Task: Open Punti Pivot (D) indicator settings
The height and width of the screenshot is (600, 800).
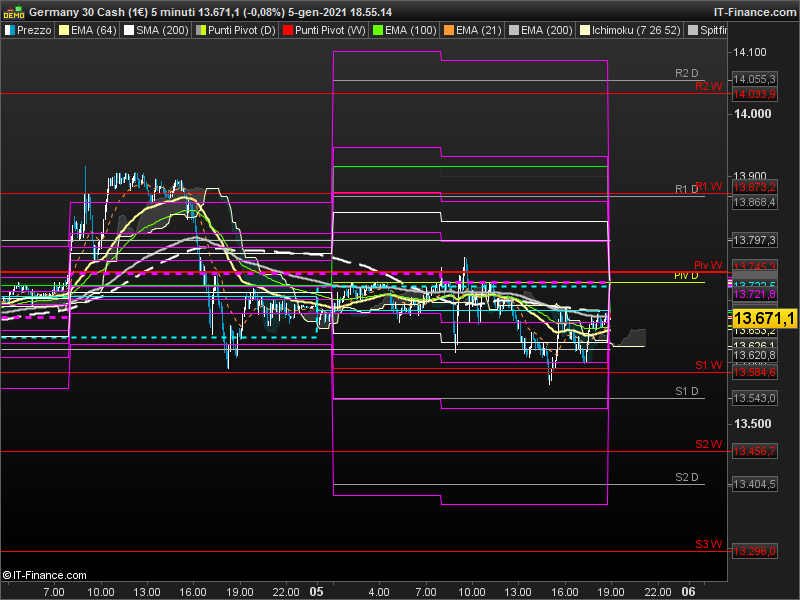Action: tap(235, 30)
